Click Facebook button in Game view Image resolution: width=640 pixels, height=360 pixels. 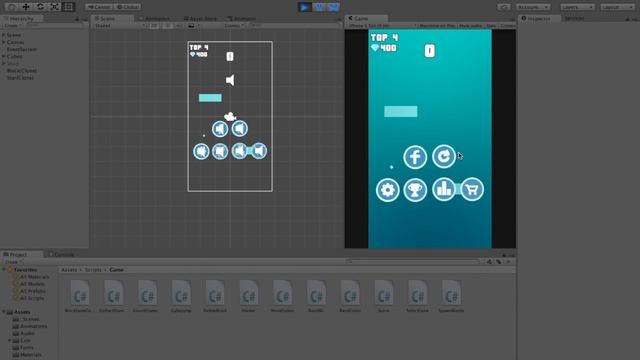(415, 157)
